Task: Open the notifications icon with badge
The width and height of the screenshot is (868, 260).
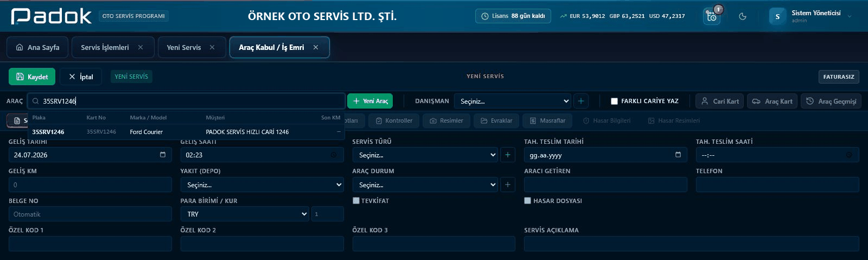Action: [x=712, y=16]
